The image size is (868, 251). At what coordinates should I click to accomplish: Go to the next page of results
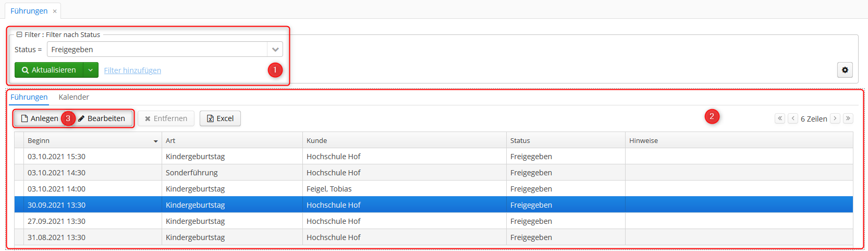pyautogui.click(x=835, y=118)
